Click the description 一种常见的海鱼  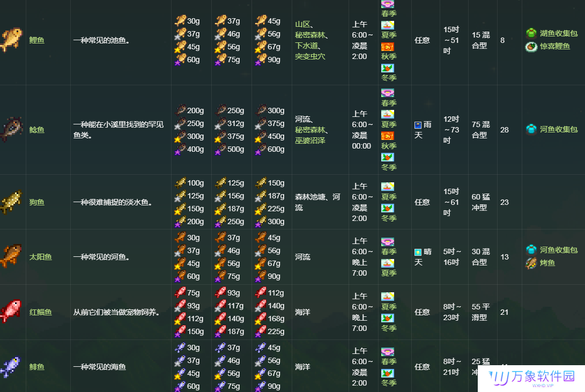(x=100, y=367)
